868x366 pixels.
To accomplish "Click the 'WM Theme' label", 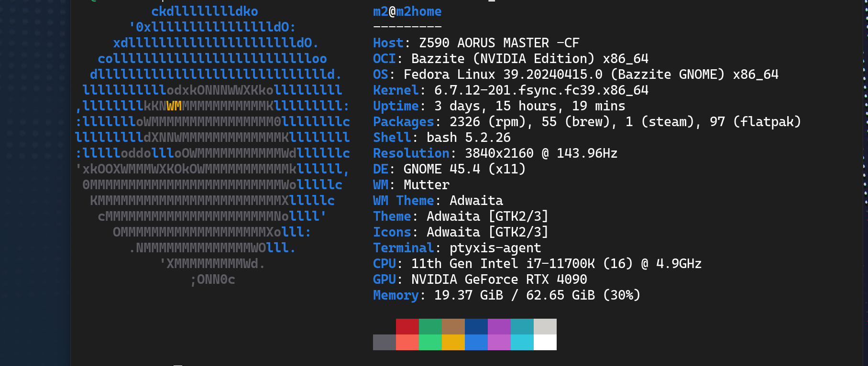I will click(404, 201).
